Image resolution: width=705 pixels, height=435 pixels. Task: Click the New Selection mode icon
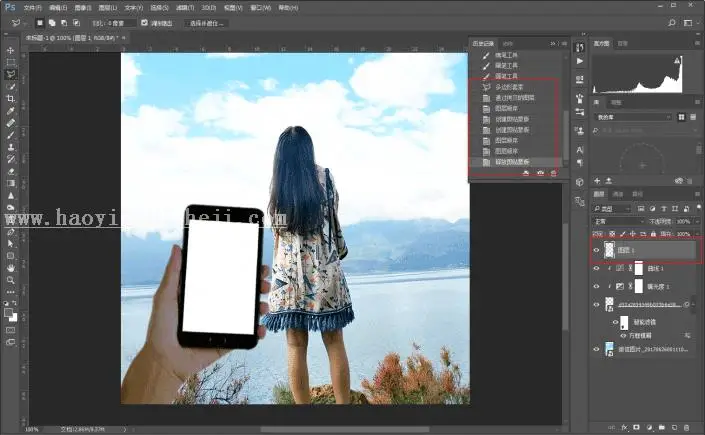click(40, 22)
